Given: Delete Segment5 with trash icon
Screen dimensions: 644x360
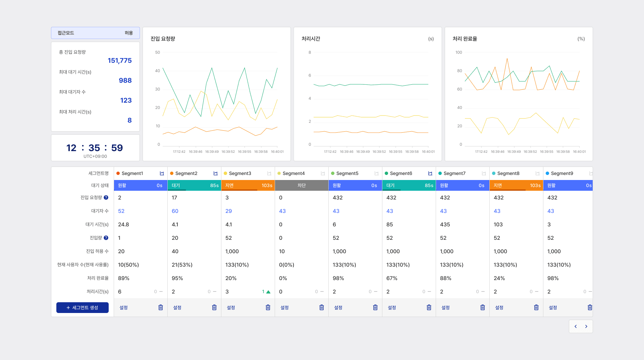Looking at the screenshot, I should (375, 307).
